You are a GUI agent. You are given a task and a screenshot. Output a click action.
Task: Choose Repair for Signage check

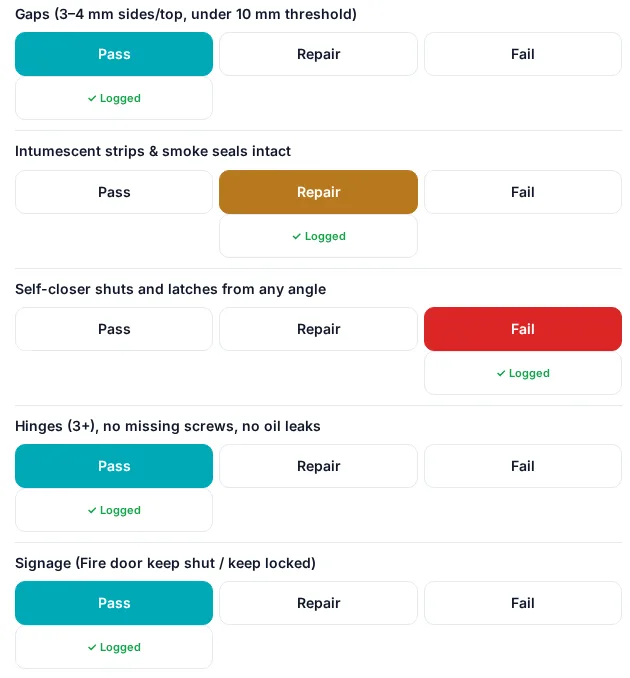[318, 603]
